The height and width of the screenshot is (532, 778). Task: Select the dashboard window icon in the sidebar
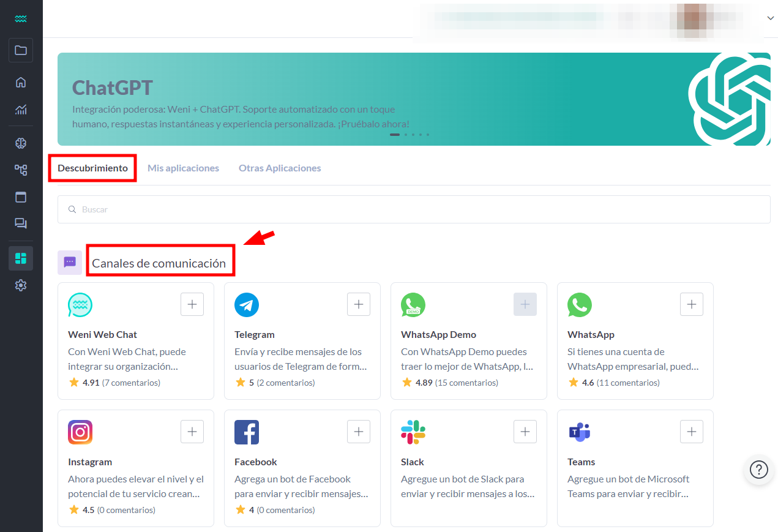[21, 197]
